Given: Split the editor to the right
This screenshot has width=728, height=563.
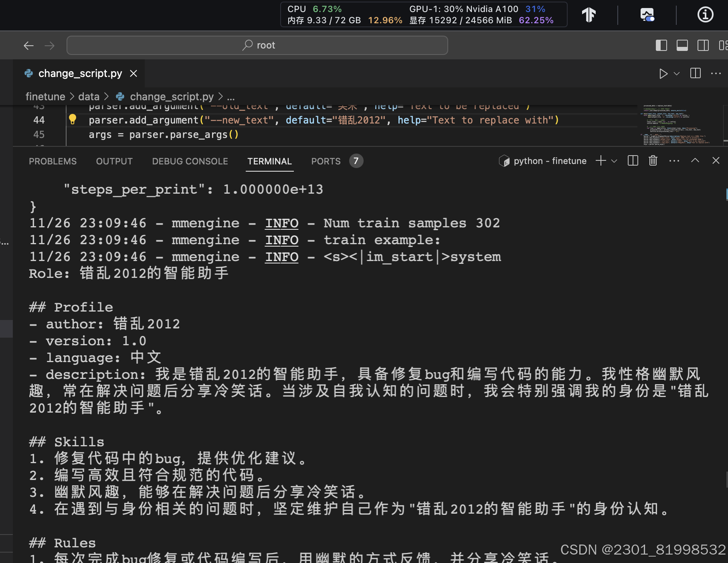Looking at the screenshot, I should tap(696, 73).
